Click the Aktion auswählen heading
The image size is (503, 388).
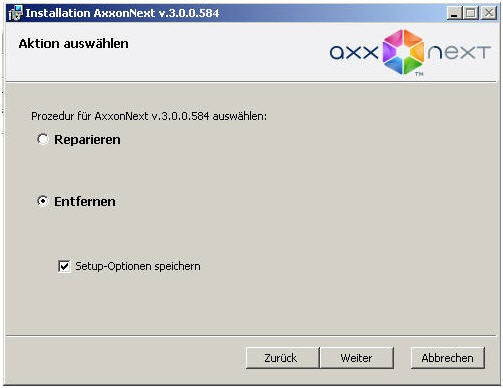(73, 44)
